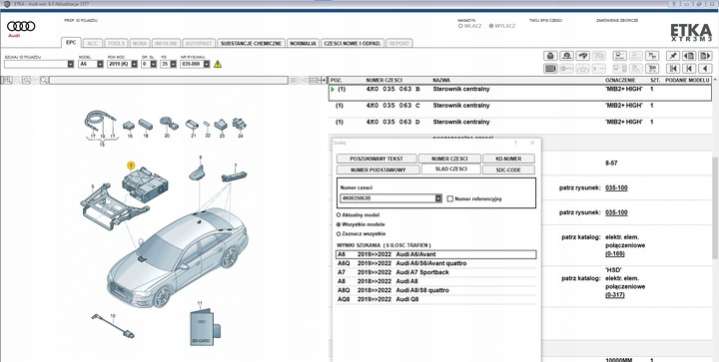Expand the Numer czesci combo box arrow

[x=438, y=198]
